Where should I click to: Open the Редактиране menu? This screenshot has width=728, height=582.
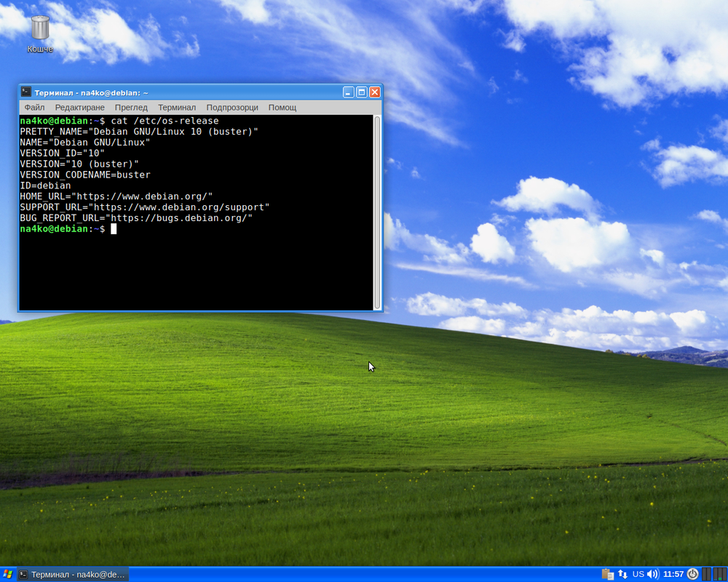click(80, 107)
